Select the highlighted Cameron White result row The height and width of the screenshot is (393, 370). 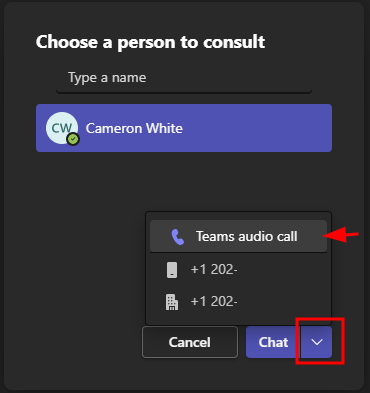point(184,128)
